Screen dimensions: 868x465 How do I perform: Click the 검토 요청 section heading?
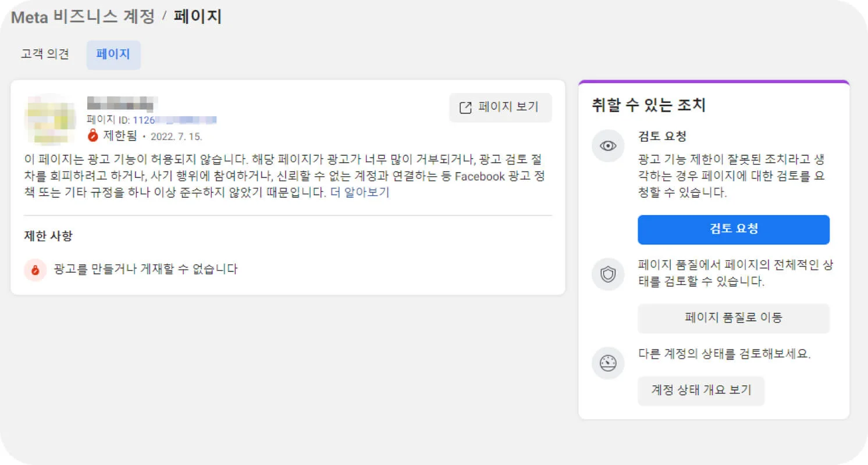pyautogui.click(x=663, y=137)
